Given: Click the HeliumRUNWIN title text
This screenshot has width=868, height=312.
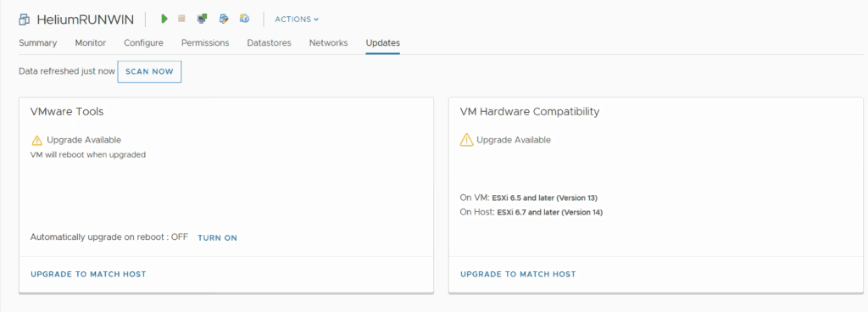Looking at the screenshot, I should pyautogui.click(x=86, y=19).
